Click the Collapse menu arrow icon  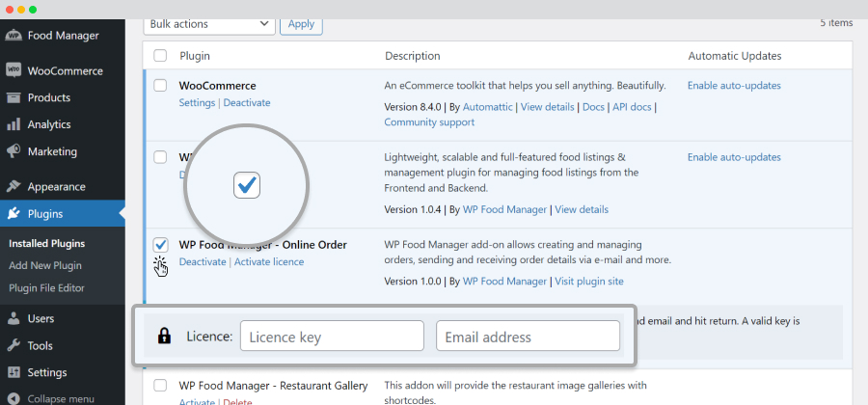tap(14, 399)
